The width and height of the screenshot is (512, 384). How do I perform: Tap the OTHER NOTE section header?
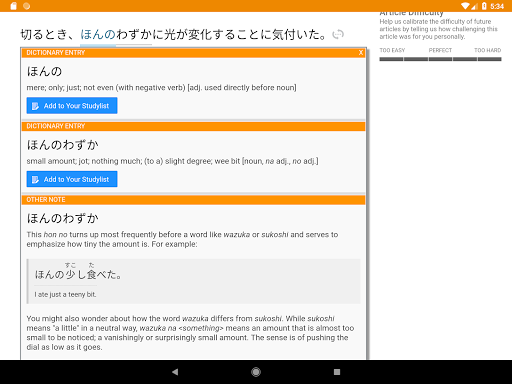[193, 200]
